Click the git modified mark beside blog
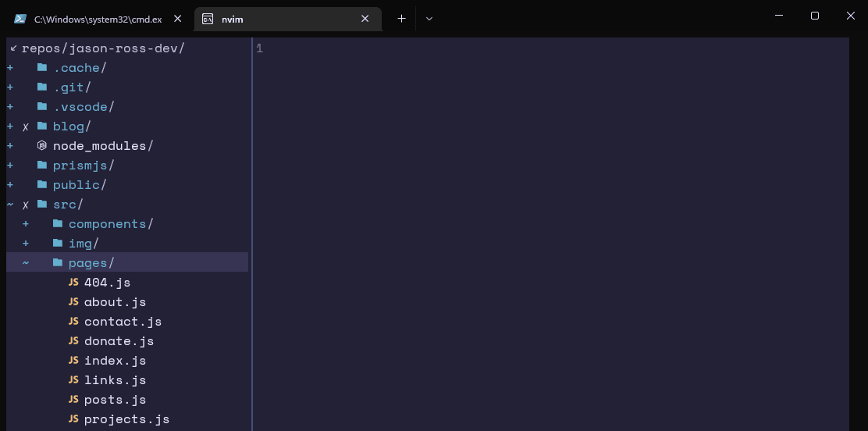Image resolution: width=868 pixels, height=431 pixels. click(x=26, y=126)
